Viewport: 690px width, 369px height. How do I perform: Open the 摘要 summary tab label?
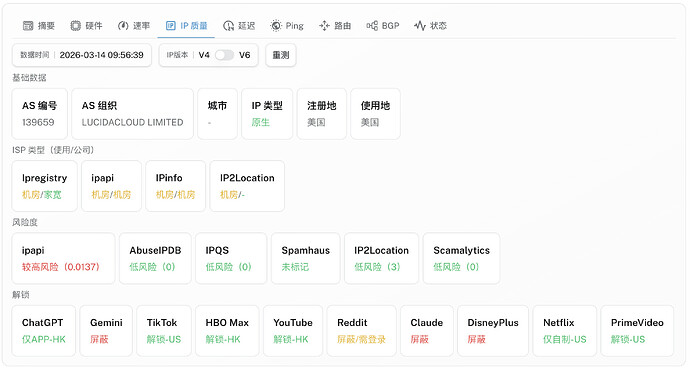(46, 26)
